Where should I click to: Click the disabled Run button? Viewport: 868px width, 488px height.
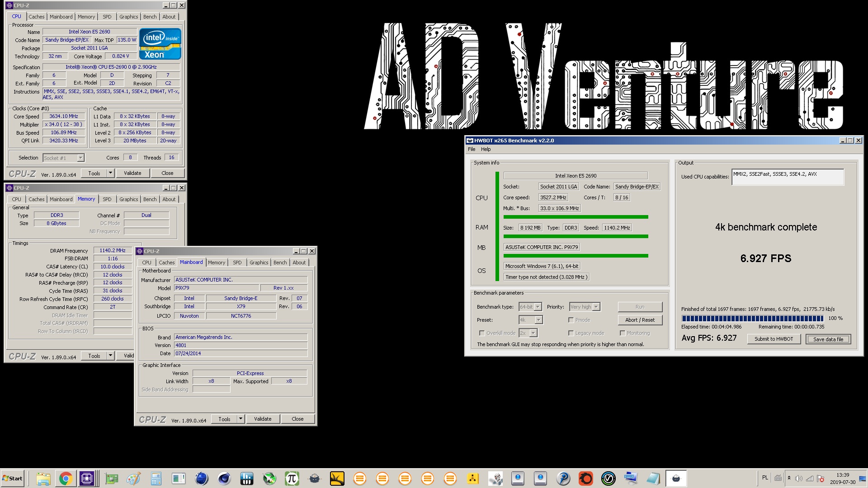640,307
